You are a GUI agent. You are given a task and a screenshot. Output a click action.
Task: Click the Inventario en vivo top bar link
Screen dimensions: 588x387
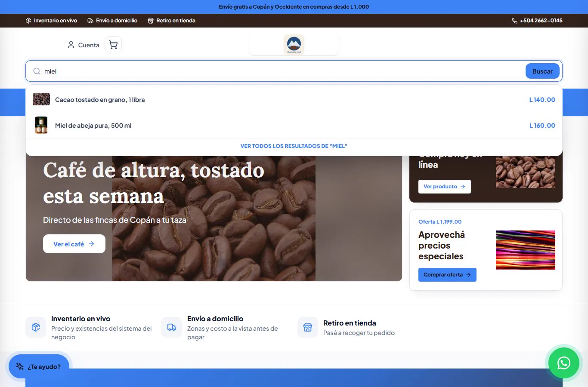click(x=51, y=21)
